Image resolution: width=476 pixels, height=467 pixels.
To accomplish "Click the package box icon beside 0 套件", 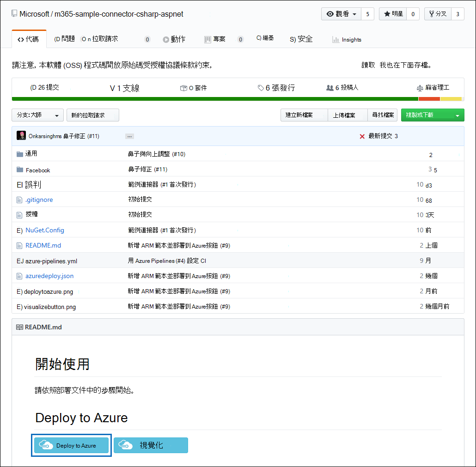I will pos(183,88).
